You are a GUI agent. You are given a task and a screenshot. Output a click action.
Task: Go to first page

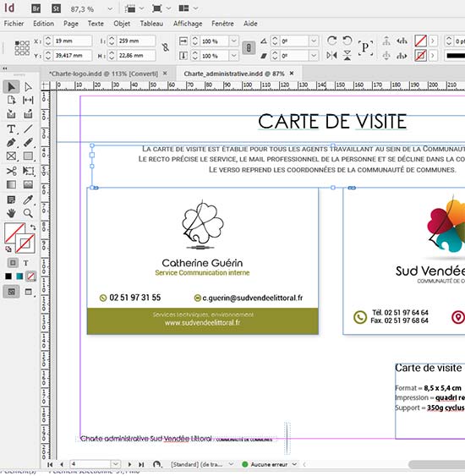point(50,464)
